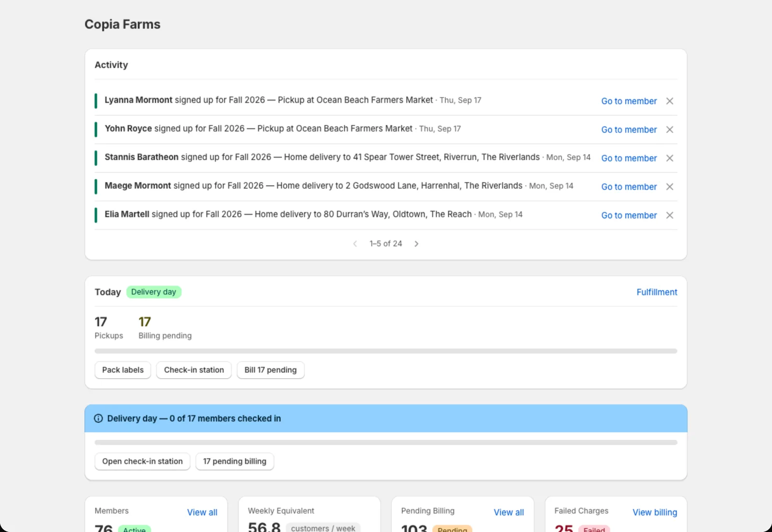Open View billing for failed charges
Image resolution: width=772 pixels, height=532 pixels.
(655, 512)
